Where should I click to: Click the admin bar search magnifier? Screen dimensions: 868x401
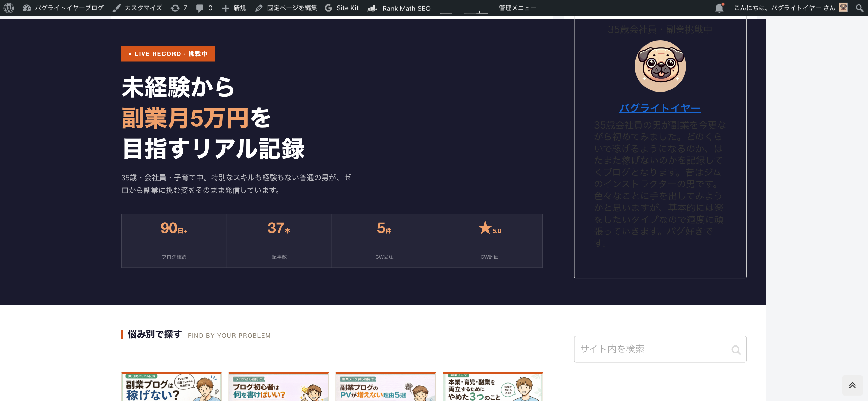(x=859, y=8)
